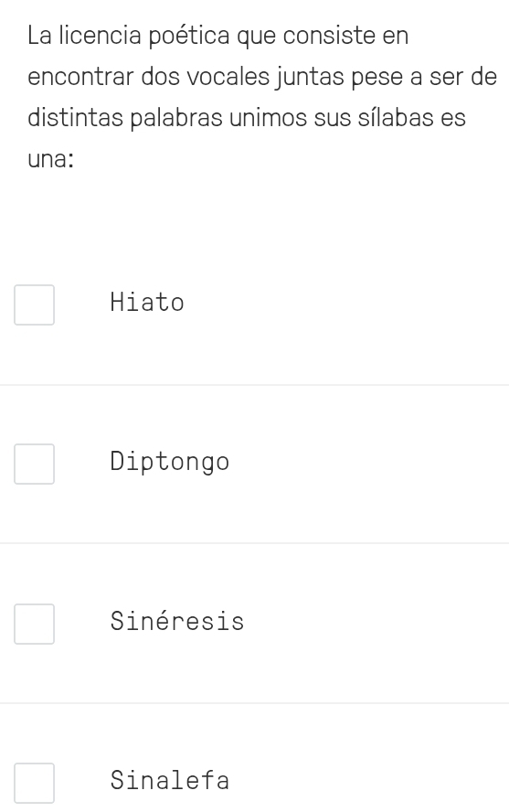Check the Hiato checkbox

pyautogui.click(x=34, y=305)
